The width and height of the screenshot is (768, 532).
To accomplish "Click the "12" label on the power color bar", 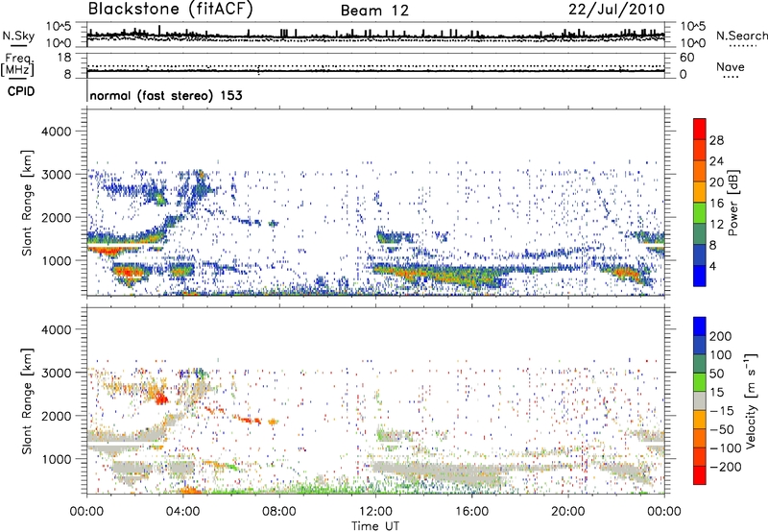I will (x=716, y=225).
